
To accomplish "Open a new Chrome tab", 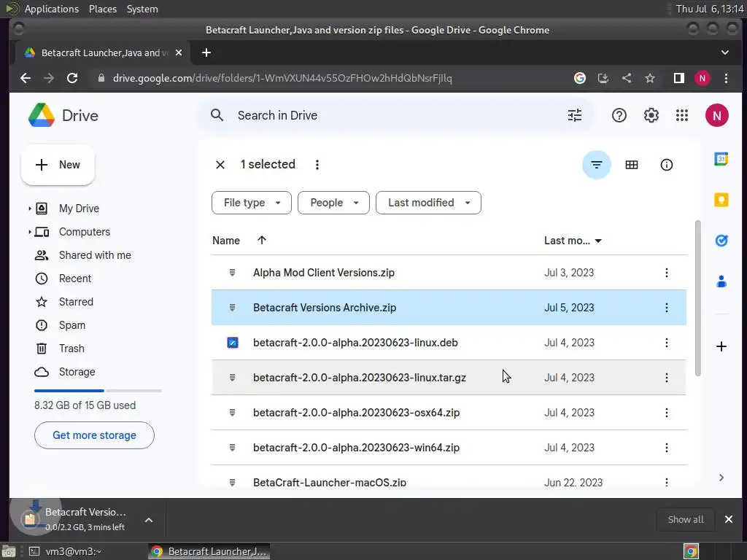I will coord(206,52).
